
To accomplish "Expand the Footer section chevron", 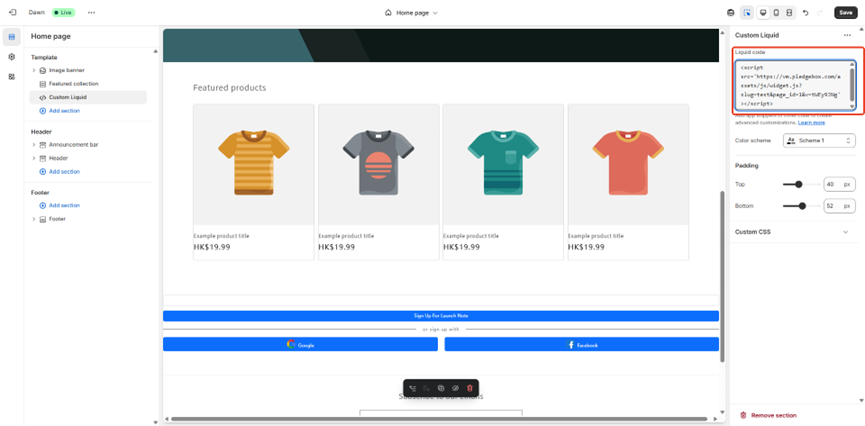I will [34, 219].
